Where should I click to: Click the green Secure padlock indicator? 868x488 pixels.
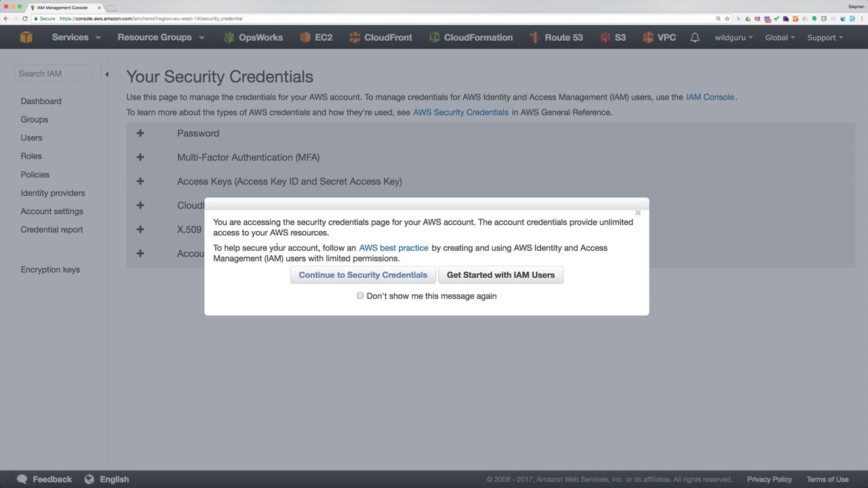44,18
